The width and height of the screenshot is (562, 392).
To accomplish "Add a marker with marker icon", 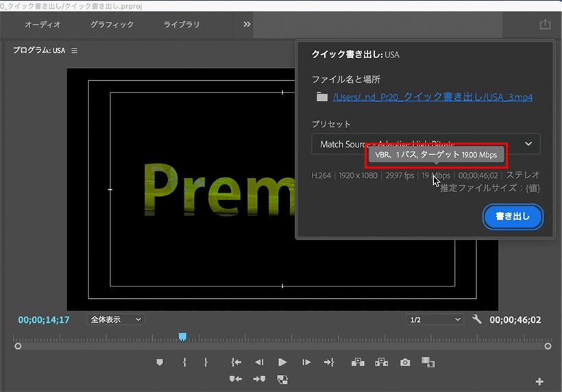I will [x=160, y=363].
